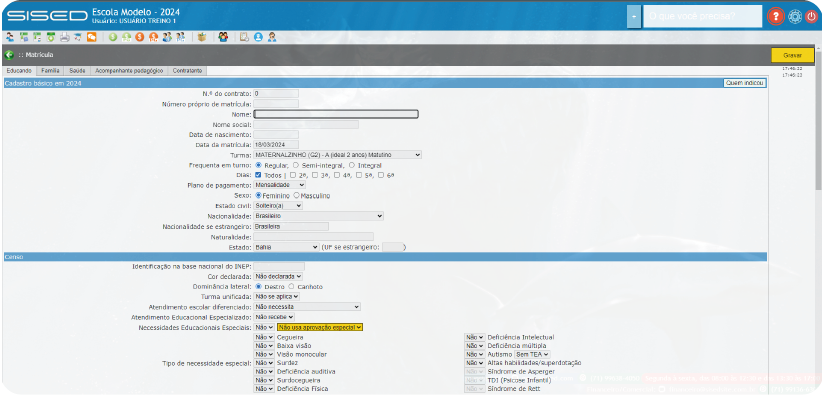Open Atendimento Educacional Especializado dropdown
824x395 pixels.
[274, 317]
